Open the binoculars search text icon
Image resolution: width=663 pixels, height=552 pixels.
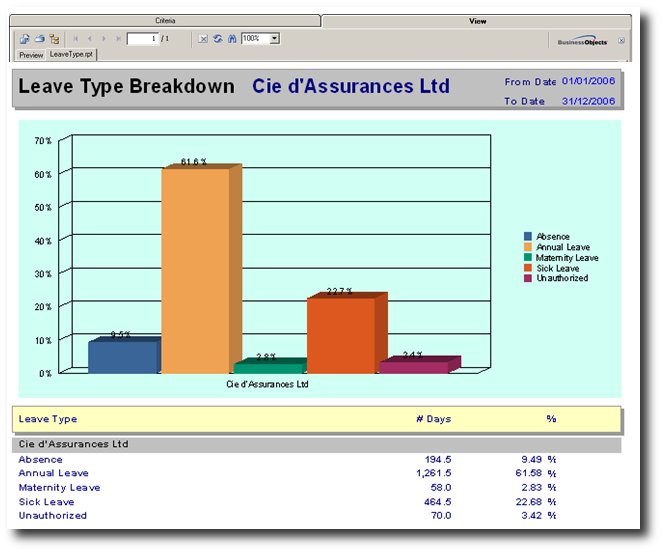(x=231, y=39)
